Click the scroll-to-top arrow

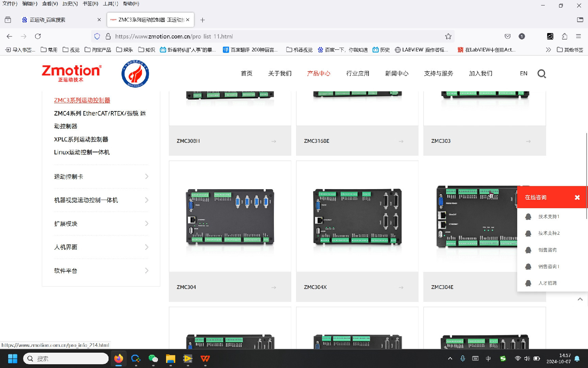point(580,299)
